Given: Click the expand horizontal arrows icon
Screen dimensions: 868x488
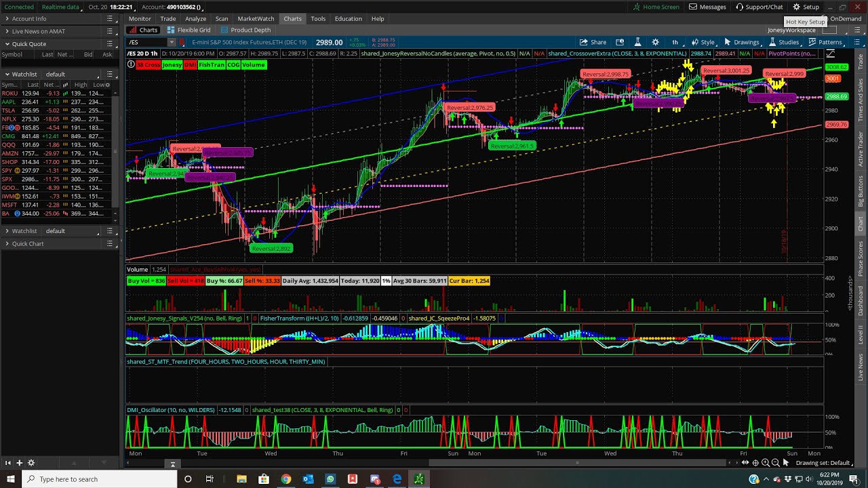Looking at the screenshot, I should click(745, 463).
